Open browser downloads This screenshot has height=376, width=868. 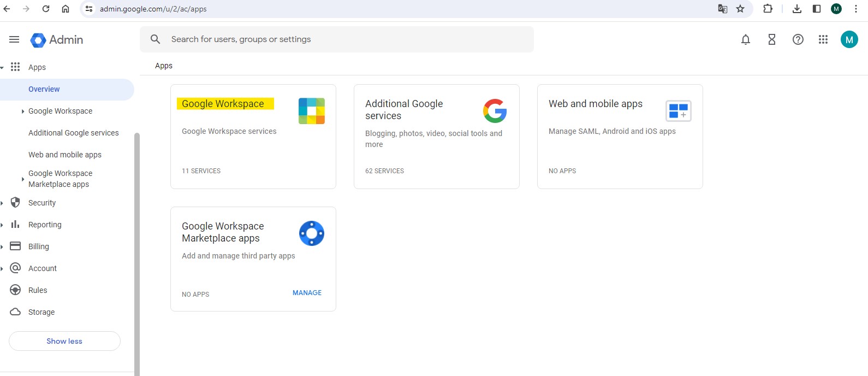[x=797, y=9]
